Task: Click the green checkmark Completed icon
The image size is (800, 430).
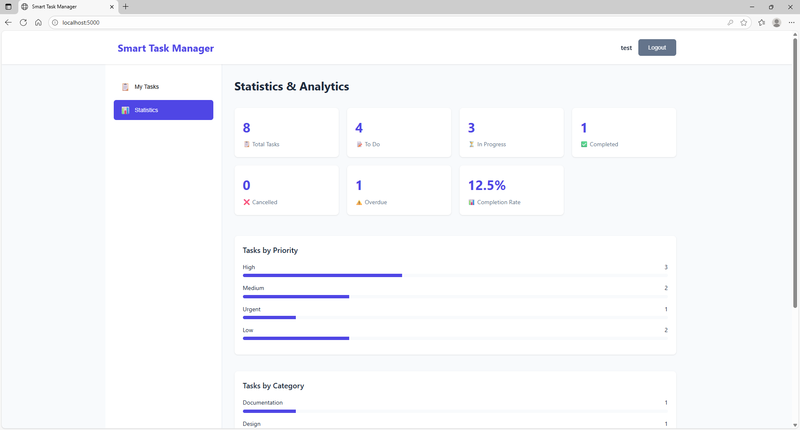Action: pos(584,144)
